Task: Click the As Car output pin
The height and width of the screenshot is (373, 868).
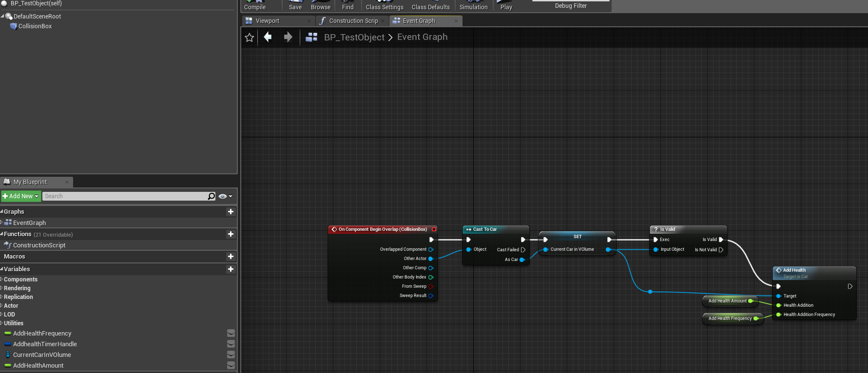Action: tap(522, 260)
